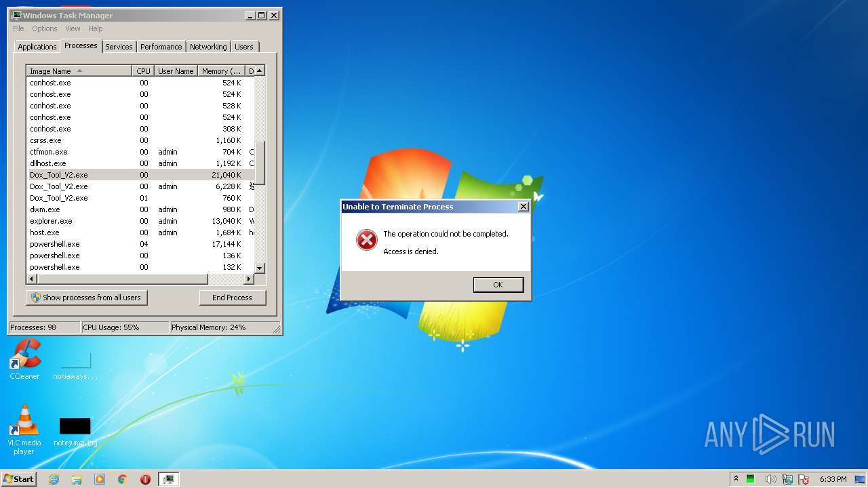Click the green Task Manager CPU tray icon

(751, 479)
